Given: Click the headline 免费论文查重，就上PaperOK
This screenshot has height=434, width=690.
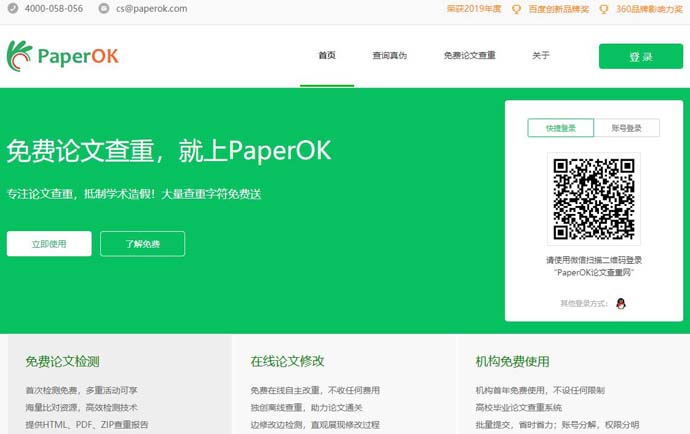Looking at the screenshot, I should click(169, 151).
